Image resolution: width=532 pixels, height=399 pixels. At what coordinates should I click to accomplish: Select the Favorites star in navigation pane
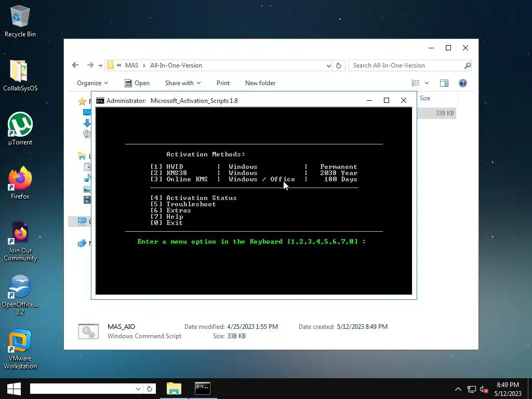82,101
